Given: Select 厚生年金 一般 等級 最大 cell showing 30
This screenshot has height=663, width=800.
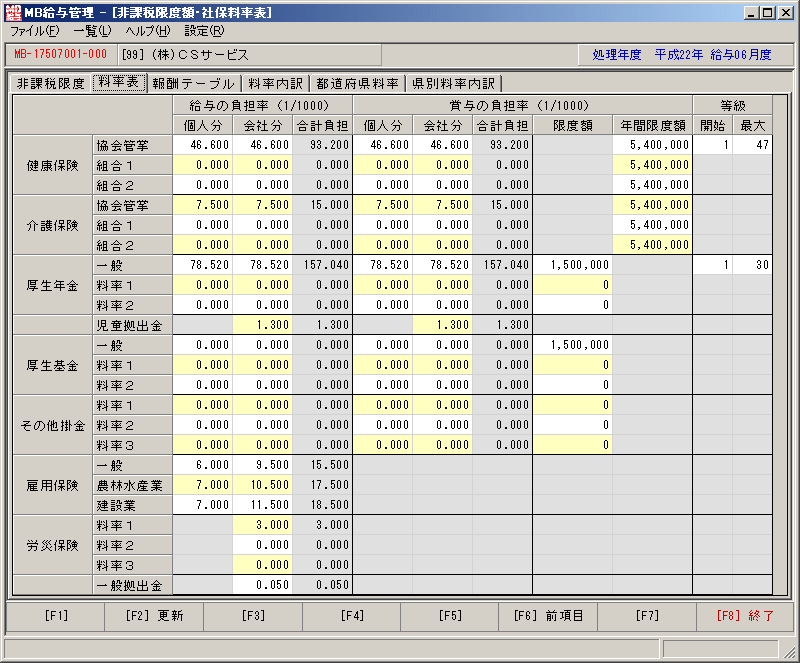Looking at the screenshot, I should point(752,265).
